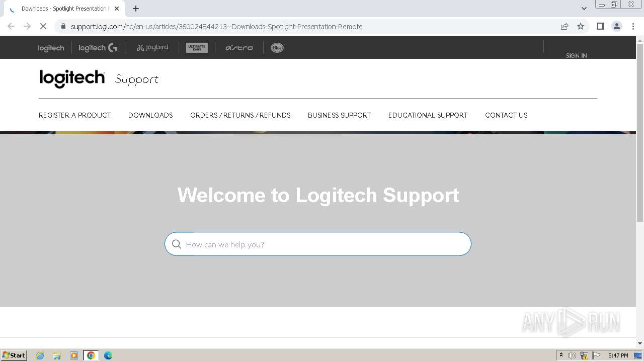Open EDUCATIONAL SUPPORT menu item
This screenshot has width=644, height=362.
coord(428,115)
